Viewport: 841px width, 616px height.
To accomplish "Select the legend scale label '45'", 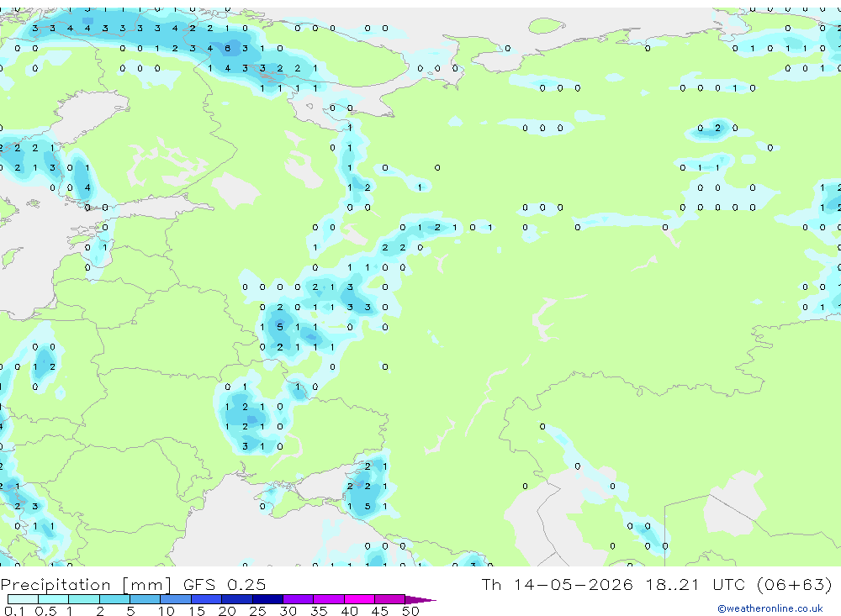I will (380, 611).
